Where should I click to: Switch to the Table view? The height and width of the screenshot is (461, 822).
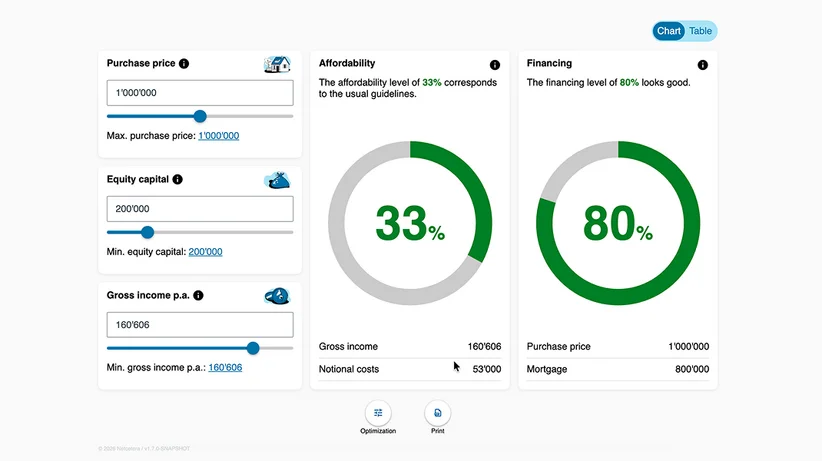(x=700, y=31)
